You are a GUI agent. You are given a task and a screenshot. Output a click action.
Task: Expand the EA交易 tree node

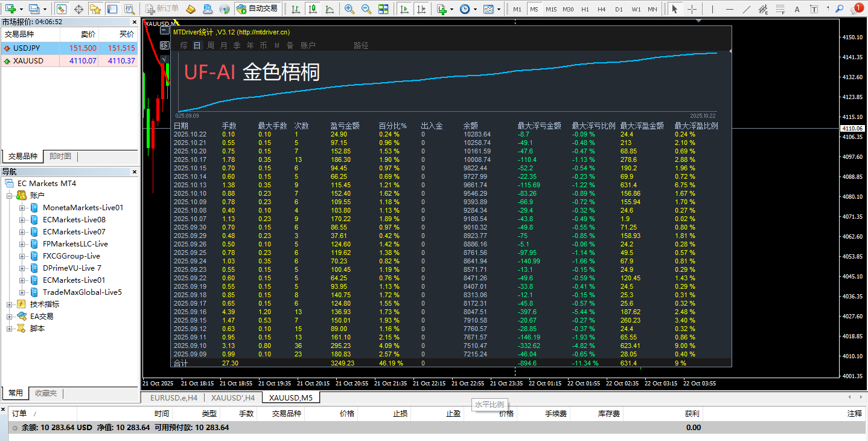[10, 317]
